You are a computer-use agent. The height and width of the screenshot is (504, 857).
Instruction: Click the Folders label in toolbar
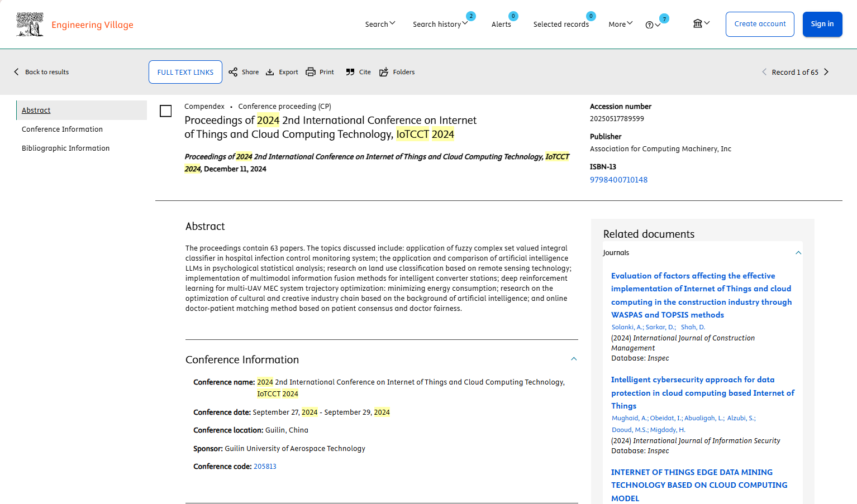[x=404, y=72]
